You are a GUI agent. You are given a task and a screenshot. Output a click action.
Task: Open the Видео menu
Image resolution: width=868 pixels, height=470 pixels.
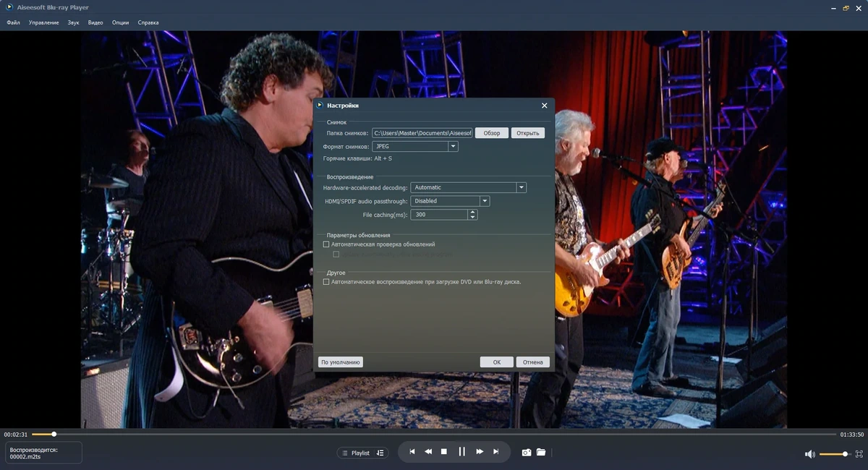95,22
